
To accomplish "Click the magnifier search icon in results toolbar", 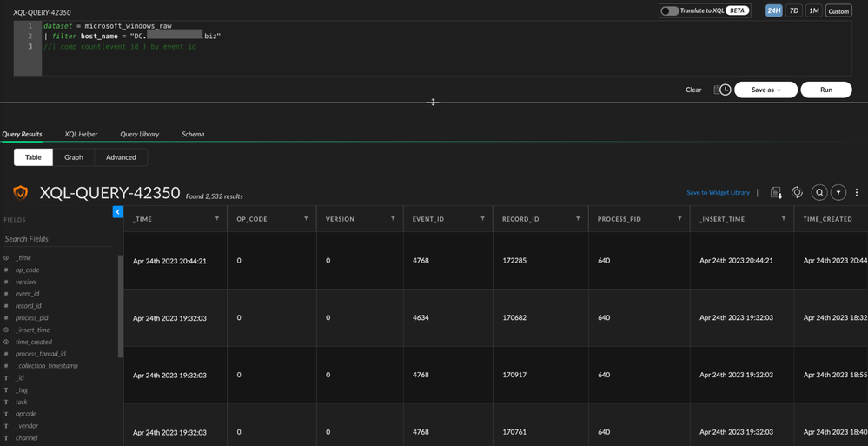I will 818,193.
